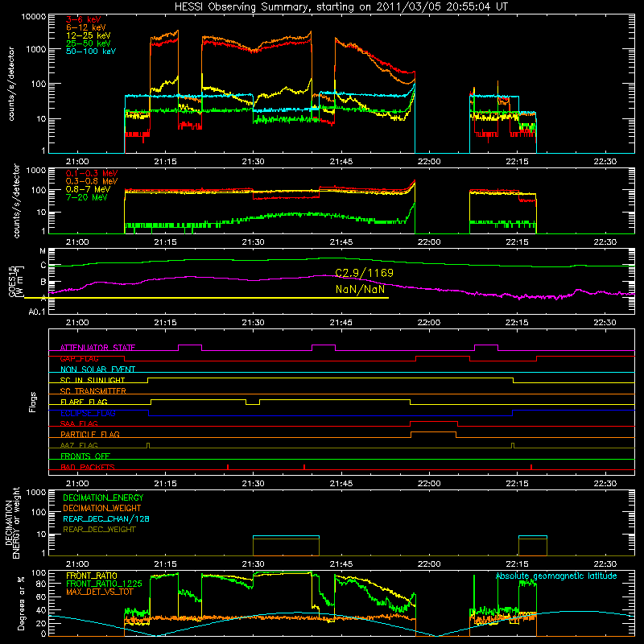
Task: Click the "0.3-0.8 MeV" legend entry
Action: [92, 181]
